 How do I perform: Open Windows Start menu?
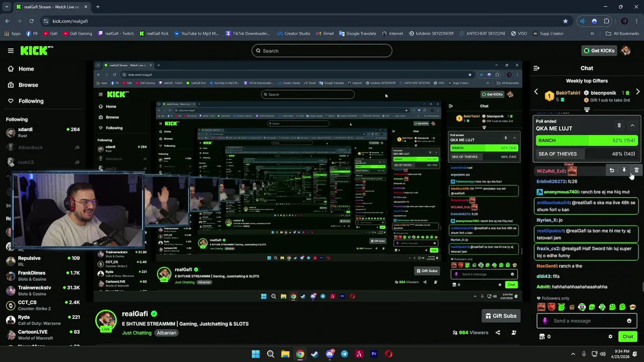point(256,354)
